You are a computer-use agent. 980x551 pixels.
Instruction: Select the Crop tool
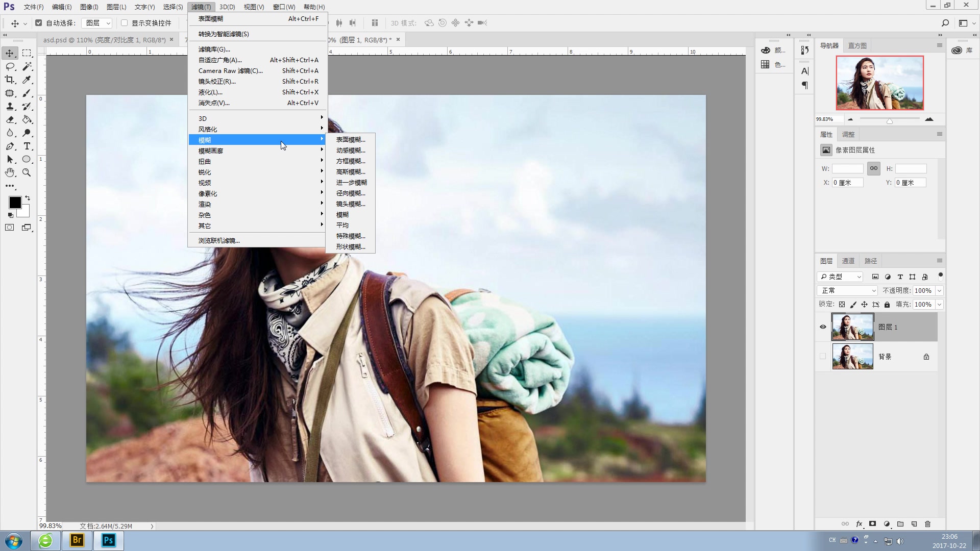(10, 80)
